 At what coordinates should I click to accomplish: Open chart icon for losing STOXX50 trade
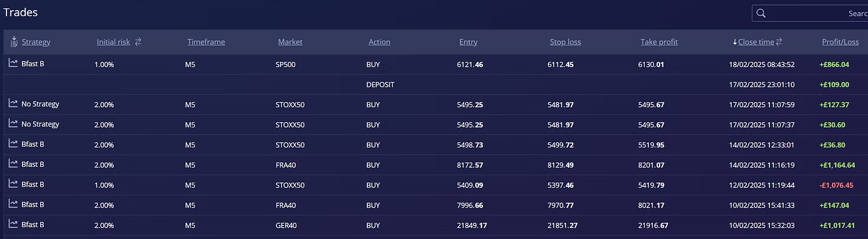tap(13, 184)
